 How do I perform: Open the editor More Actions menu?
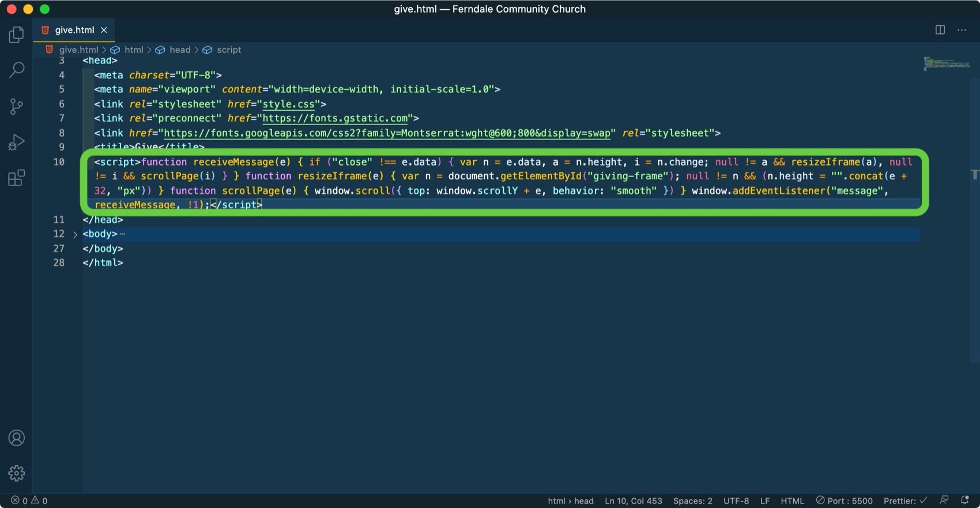click(x=962, y=30)
